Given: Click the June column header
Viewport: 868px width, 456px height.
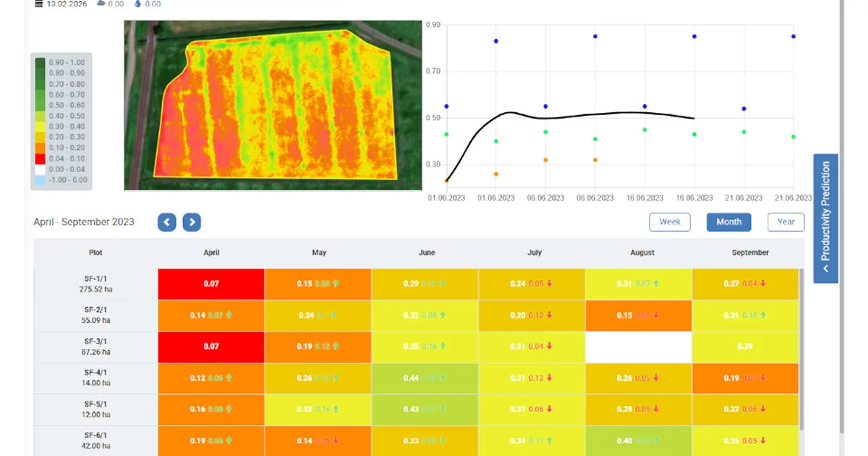Looking at the screenshot, I should click(427, 253).
